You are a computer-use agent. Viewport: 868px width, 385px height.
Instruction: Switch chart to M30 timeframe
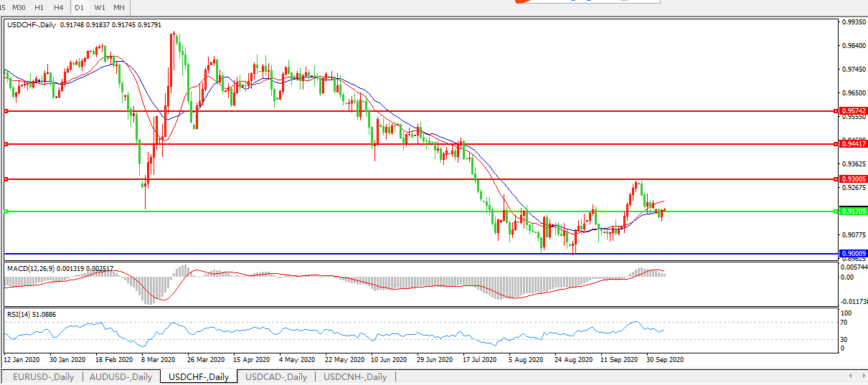point(19,7)
